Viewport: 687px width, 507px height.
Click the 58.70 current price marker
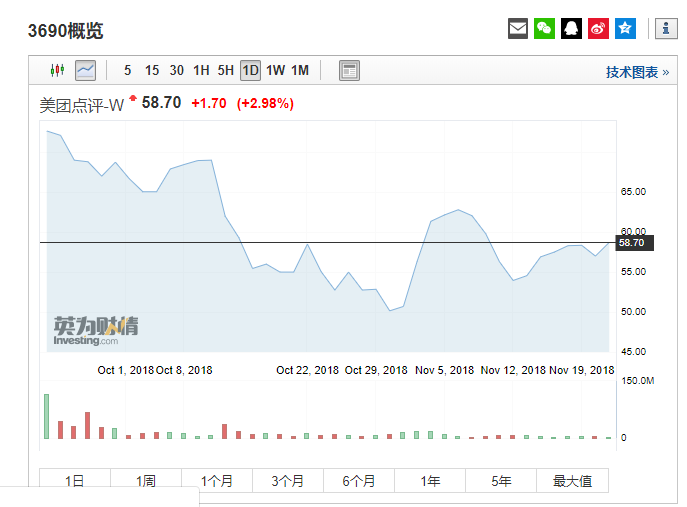point(634,243)
